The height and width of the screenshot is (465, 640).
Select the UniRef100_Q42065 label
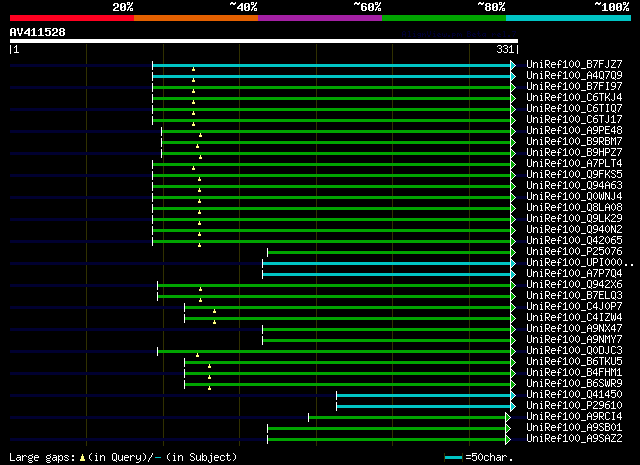point(574,240)
